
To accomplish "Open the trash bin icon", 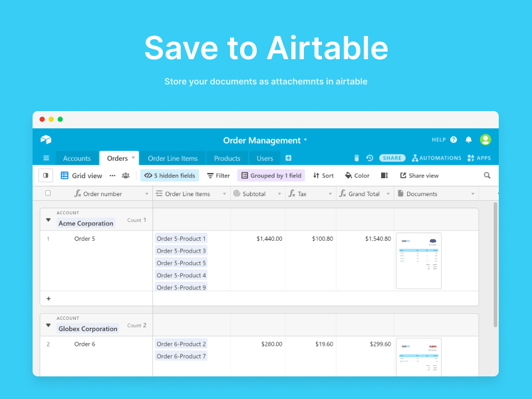I will click(356, 158).
